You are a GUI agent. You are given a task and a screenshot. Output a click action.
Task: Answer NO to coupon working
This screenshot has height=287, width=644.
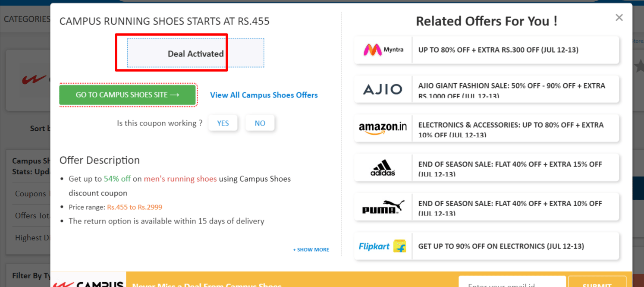[260, 123]
